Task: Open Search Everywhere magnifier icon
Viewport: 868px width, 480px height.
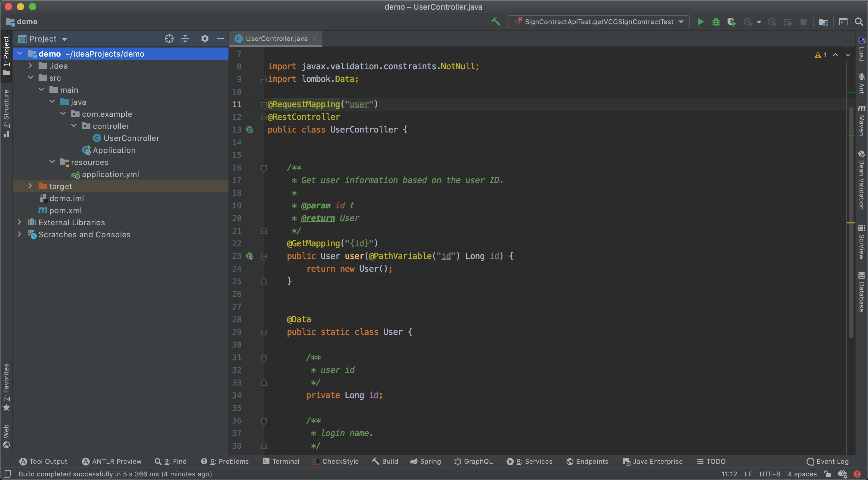Action: 859,22
